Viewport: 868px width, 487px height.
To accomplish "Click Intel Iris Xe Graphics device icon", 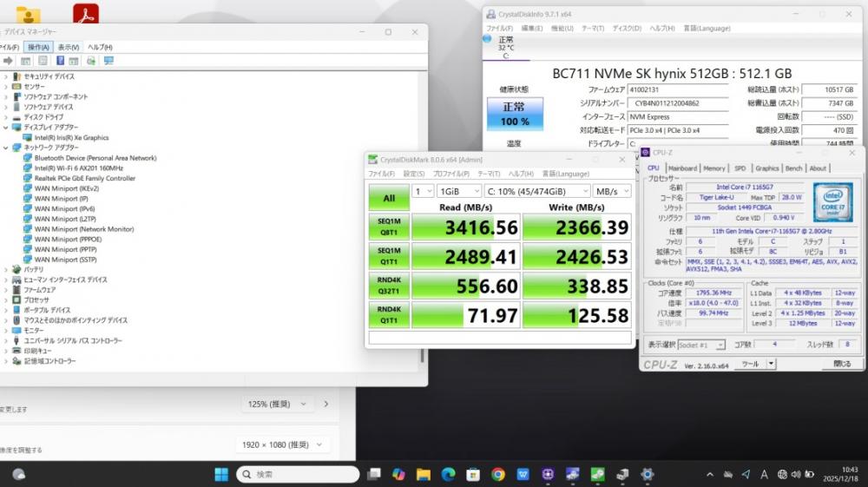I will pyautogui.click(x=27, y=137).
